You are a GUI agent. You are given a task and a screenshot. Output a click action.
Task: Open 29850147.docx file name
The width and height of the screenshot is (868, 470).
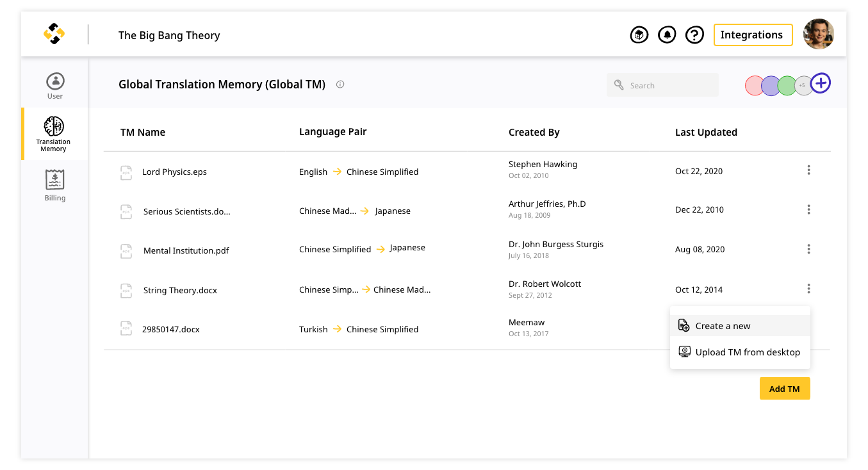pos(171,330)
